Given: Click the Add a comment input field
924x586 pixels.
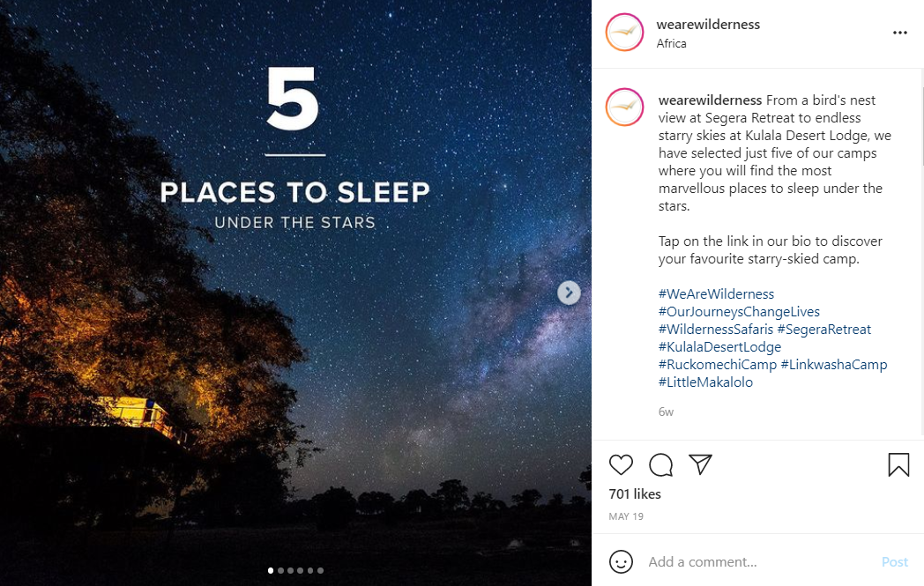Looking at the screenshot, I should [749, 561].
